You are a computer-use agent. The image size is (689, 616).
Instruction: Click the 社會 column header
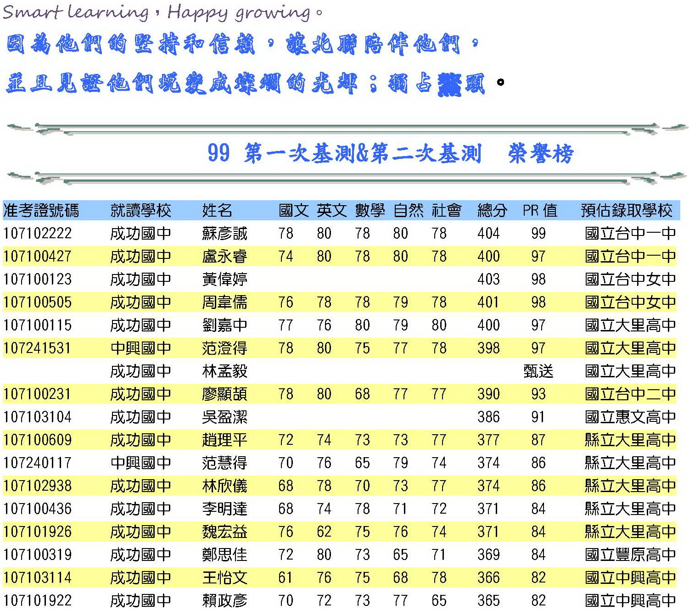447,211
